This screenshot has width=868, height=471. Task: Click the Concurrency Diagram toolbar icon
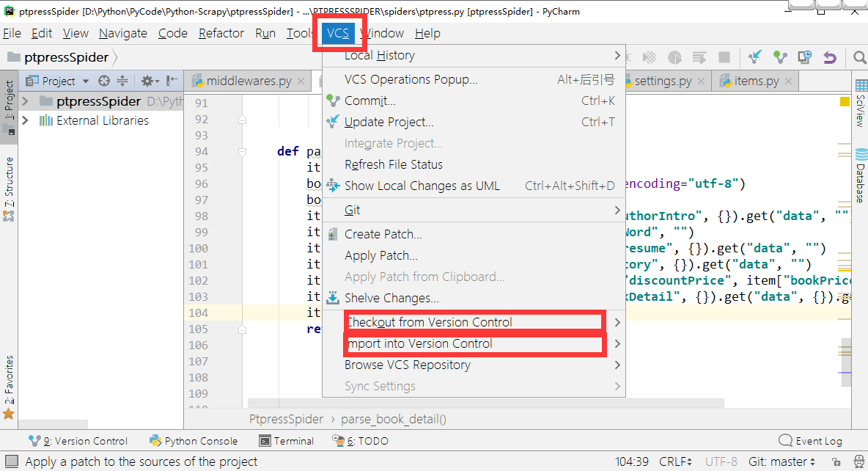(699, 57)
